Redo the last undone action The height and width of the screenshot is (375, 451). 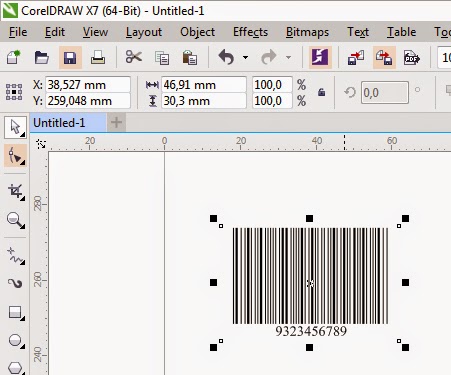269,57
